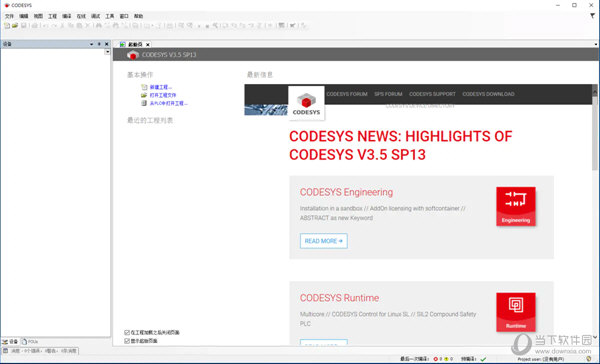Click the red Engineering tile icon
Image resolution: width=600 pixels, height=364 pixels.
(516, 206)
